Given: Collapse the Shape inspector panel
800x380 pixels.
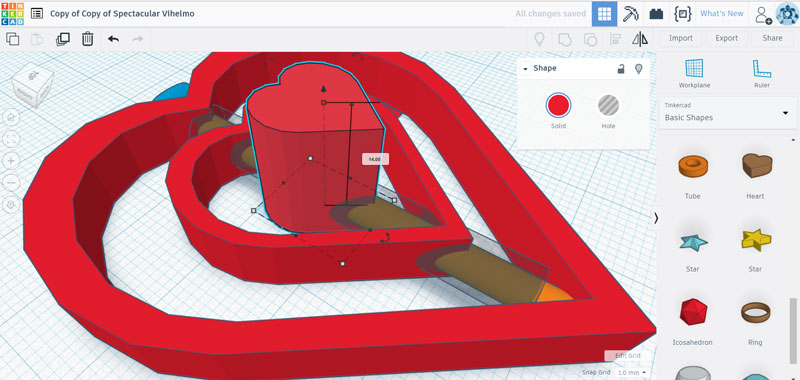Looking at the screenshot, I should [525, 68].
